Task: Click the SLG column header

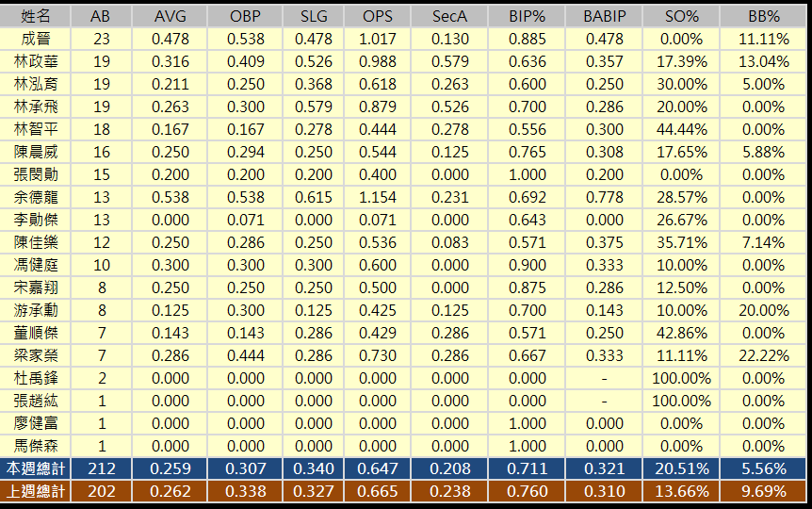Action: coord(314,16)
